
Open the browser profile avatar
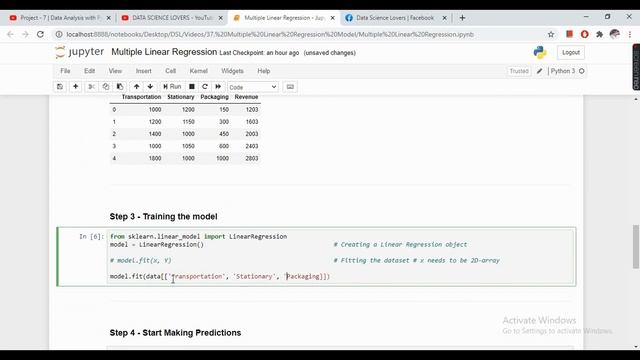pyautogui.click(x=615, y=34)
